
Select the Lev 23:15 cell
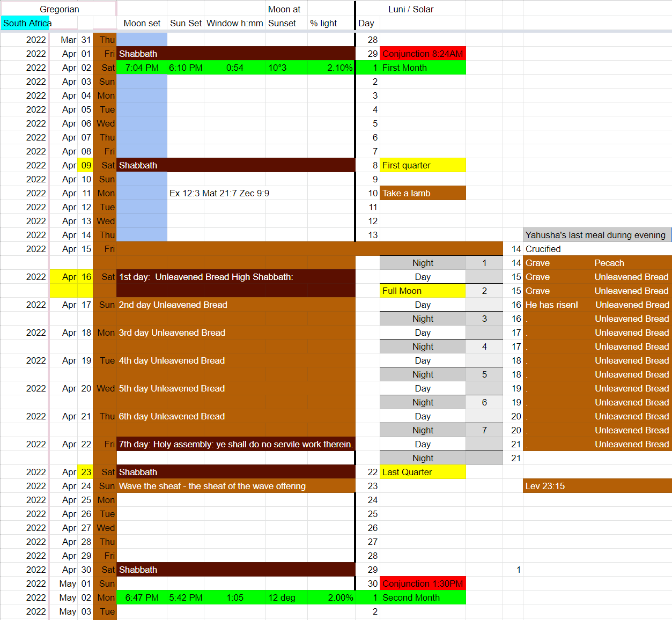[545, 486]
